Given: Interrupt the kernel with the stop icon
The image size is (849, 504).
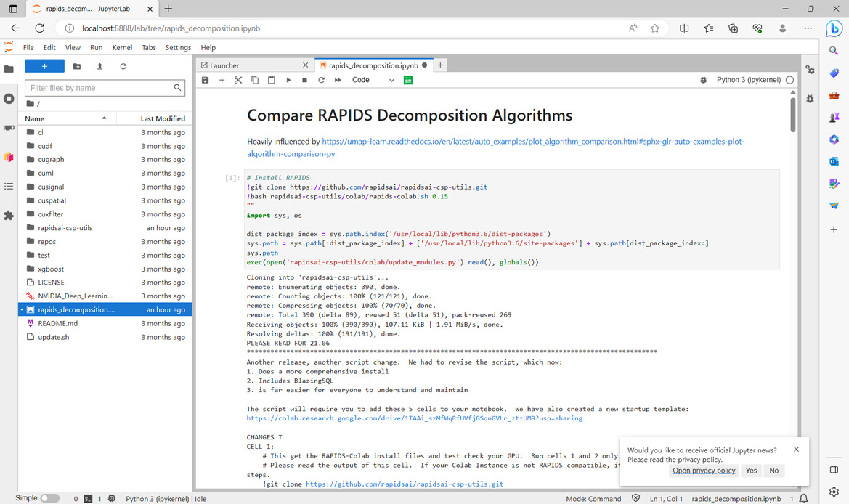Looking at the screenshot, I should [304, 80].
